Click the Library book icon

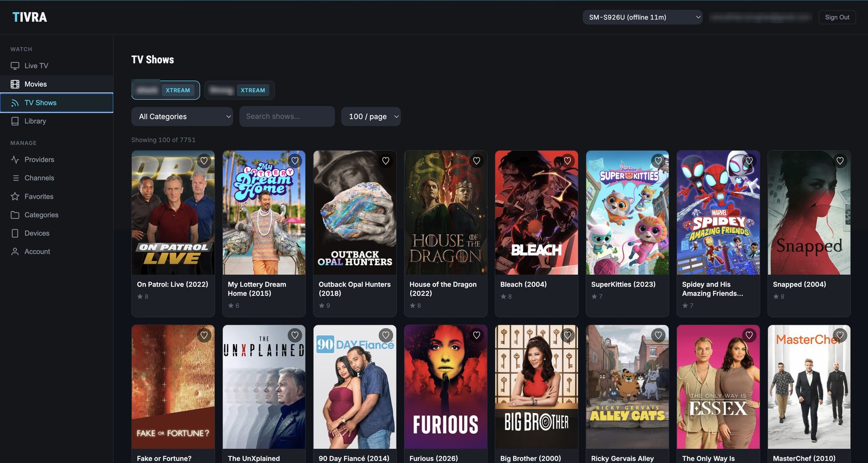click(15, 121)
